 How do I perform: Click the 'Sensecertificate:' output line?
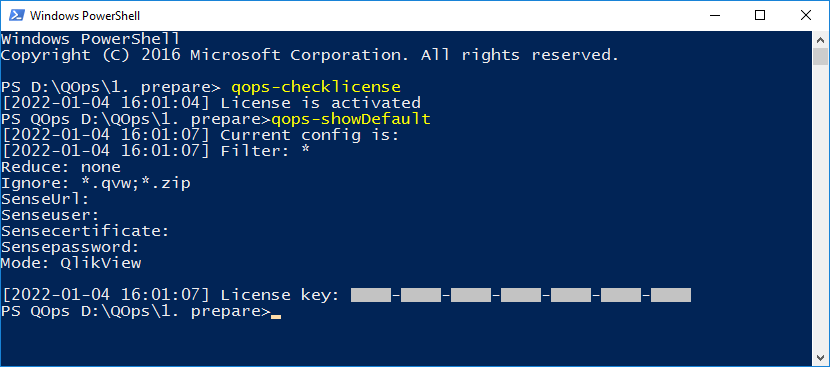pyautogui.click(x=85, y=231)
